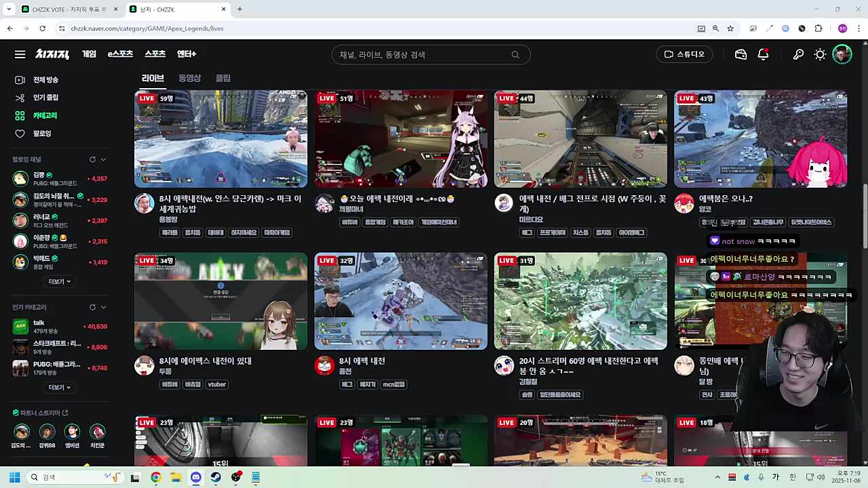Switch to the 동영상 tab
Image resolution: width=868 pixels, height=488 pixels.
click(x=189, y=78)
